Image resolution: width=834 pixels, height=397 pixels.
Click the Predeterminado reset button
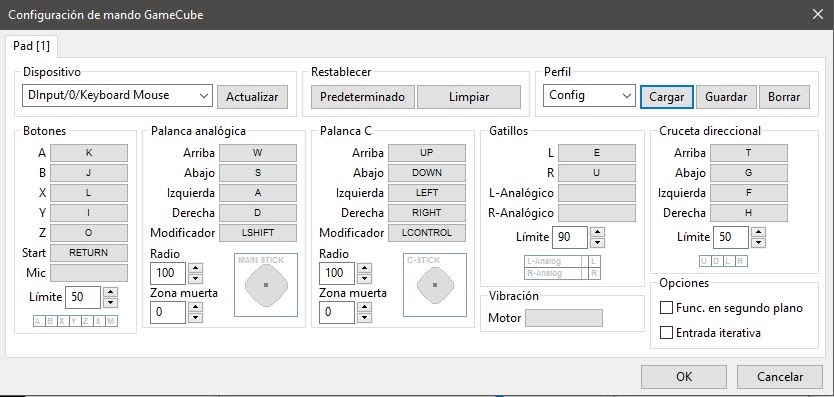[362, 97]
